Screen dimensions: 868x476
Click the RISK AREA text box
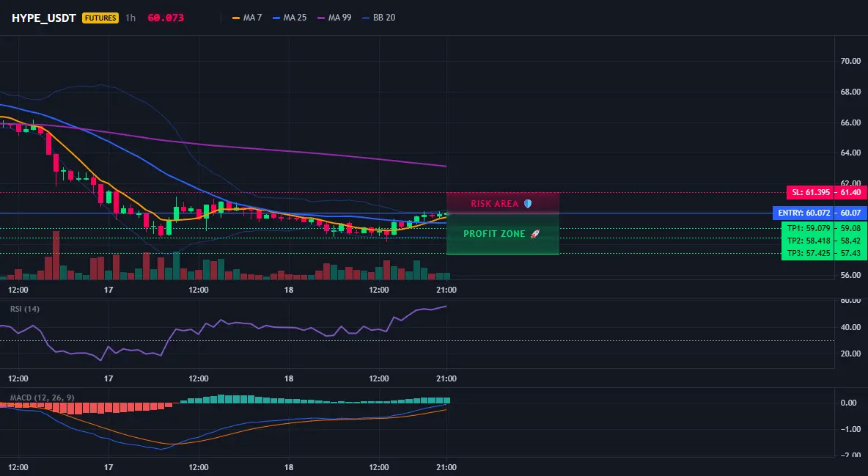[x=503, y=203]
